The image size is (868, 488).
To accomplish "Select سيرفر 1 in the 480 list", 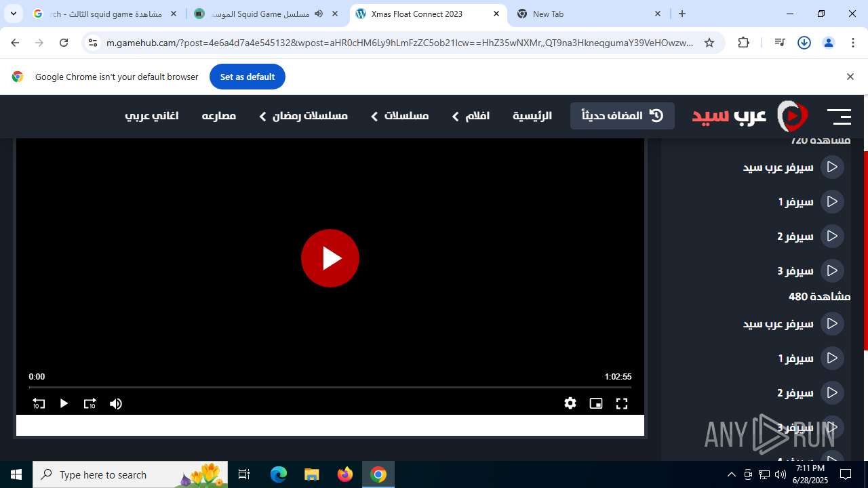I will (x=811, y=358).
